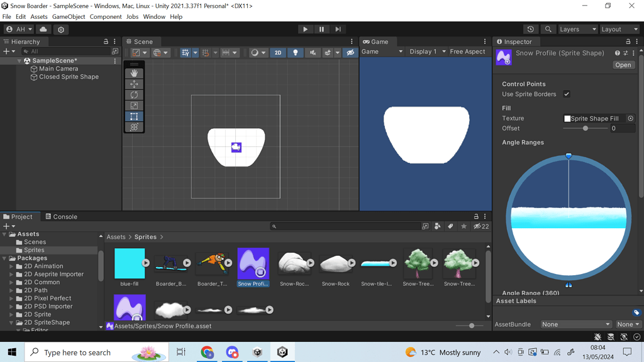644x362 pixels.
Task: Toggle 2D mode in the Scene view
Action: 277,53
